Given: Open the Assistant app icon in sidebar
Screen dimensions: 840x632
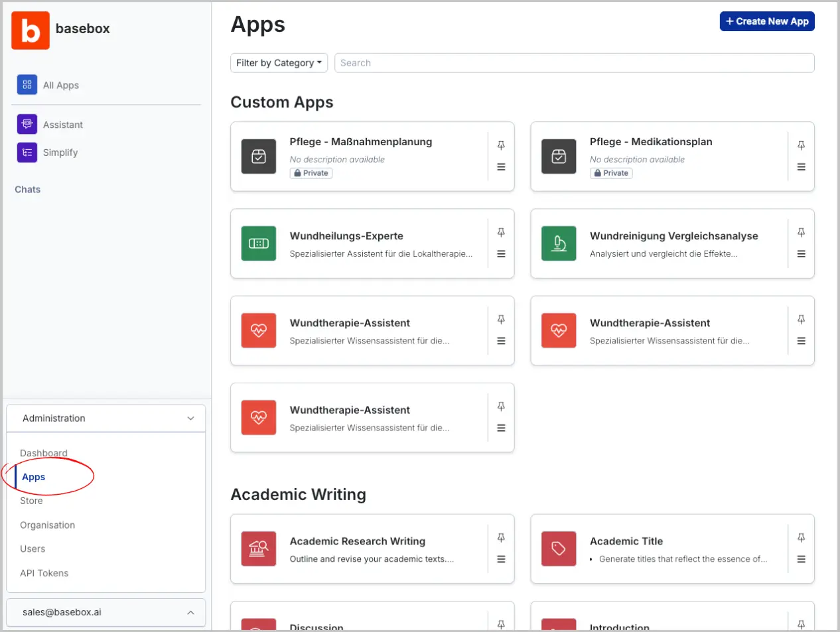Looking at the screenshot, I should [x=27, y=124].
